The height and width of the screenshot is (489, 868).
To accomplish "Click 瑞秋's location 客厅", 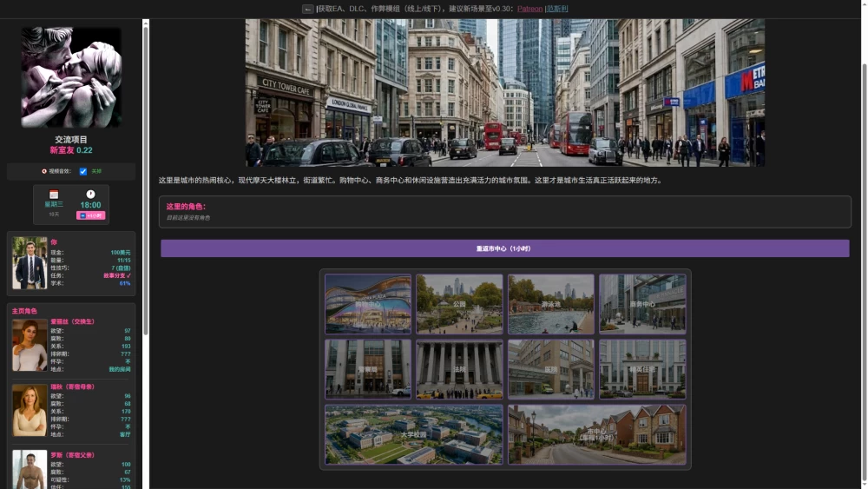I will click(125, 435).
